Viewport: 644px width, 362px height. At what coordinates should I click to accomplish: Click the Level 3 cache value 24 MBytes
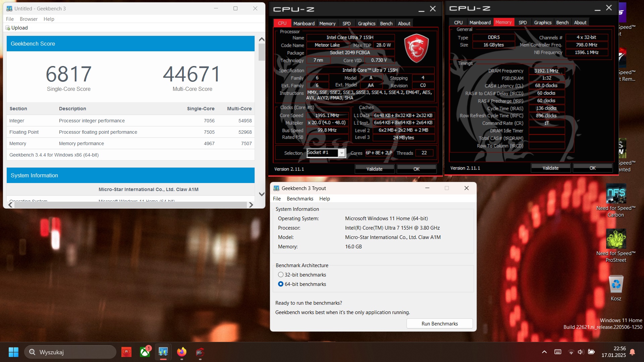tap(404, 138)
